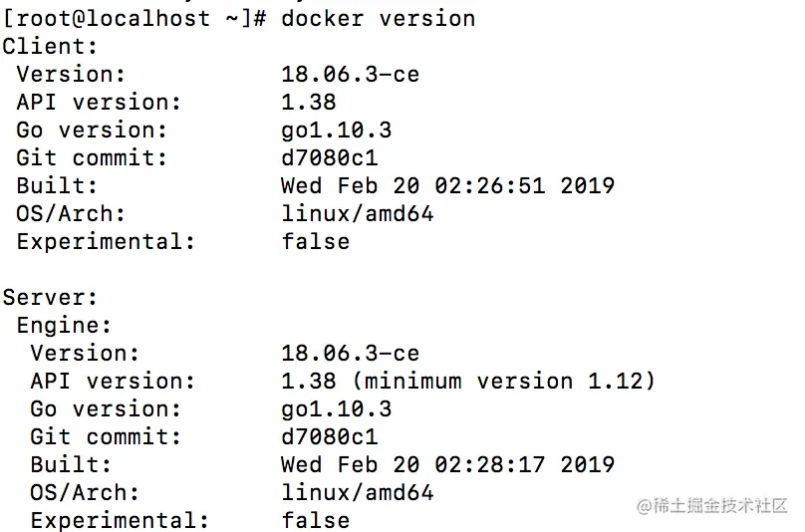Click the Client Git commit hash d7080c1
The height and width of the screenshot is (532, 805).
point(329,157)
